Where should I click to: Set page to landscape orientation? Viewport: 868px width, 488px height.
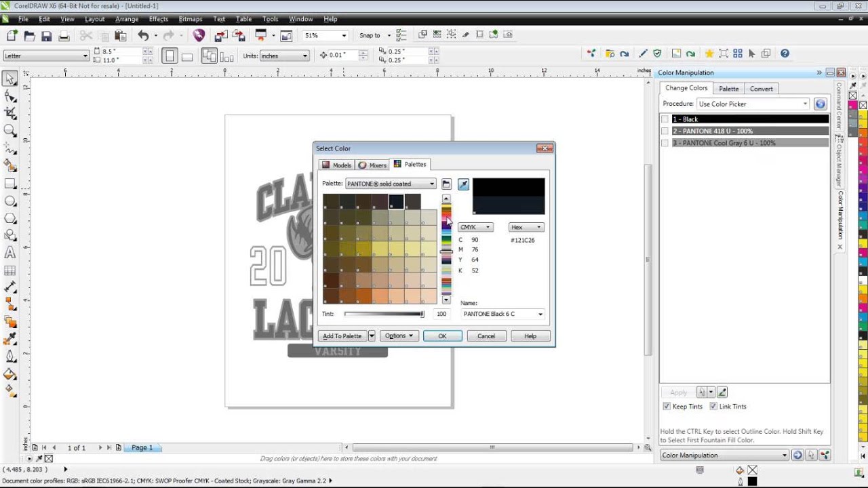pyautogui.click(x=186, y=56)
